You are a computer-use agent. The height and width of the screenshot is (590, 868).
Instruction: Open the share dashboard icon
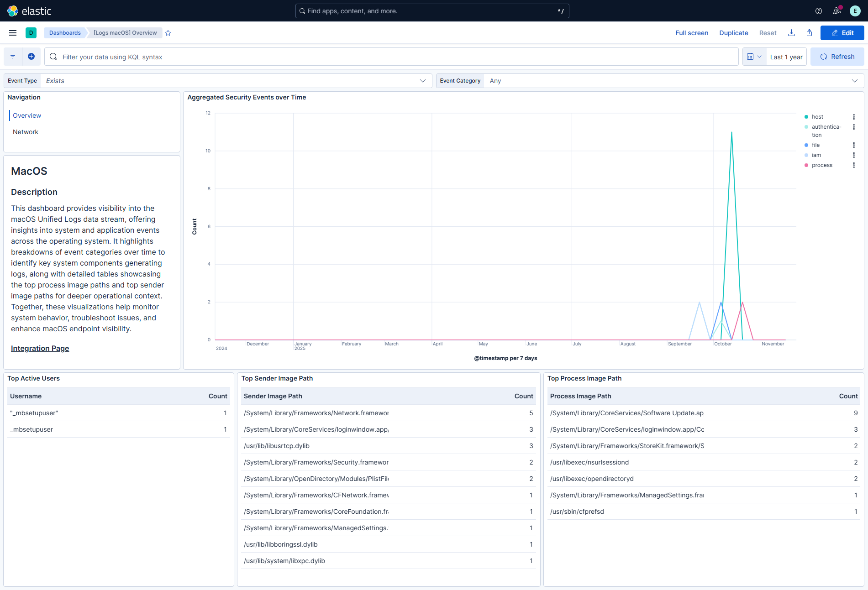pyautogui.click(x=809, y=32)
